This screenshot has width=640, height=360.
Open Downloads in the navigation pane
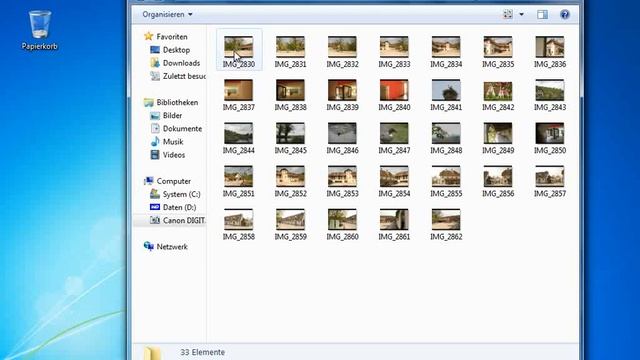181,63
